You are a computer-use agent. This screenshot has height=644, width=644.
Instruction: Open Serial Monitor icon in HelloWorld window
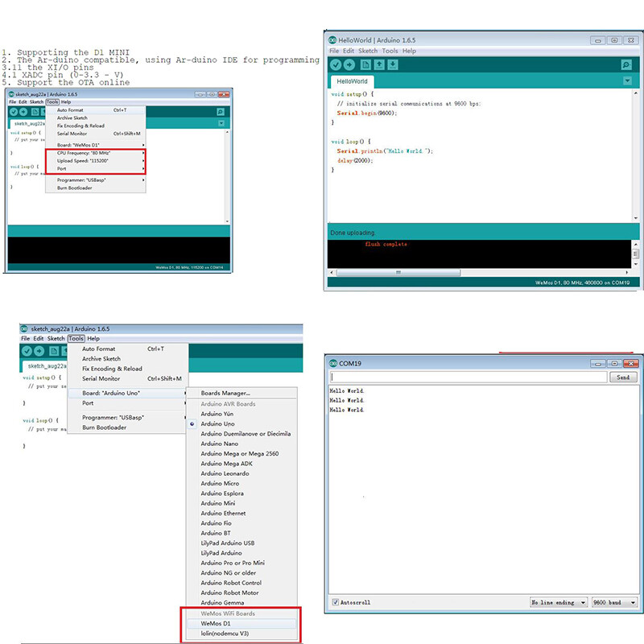(626, 65)
